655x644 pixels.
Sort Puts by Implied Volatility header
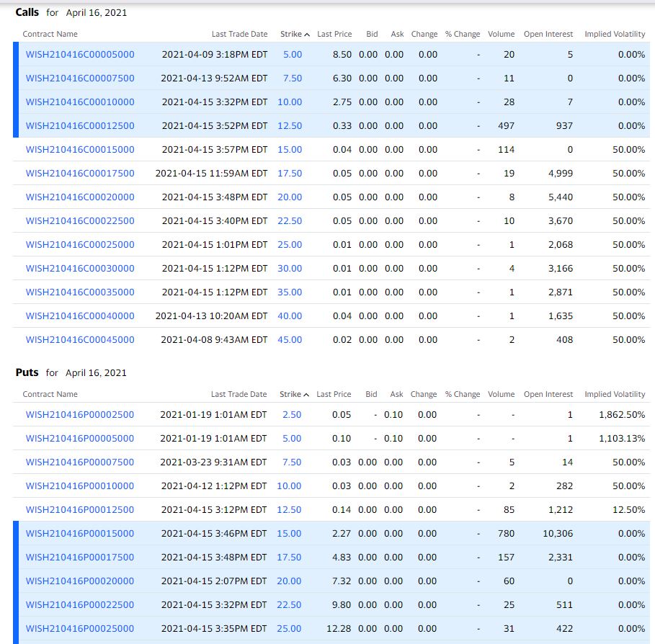click(615, 394)
